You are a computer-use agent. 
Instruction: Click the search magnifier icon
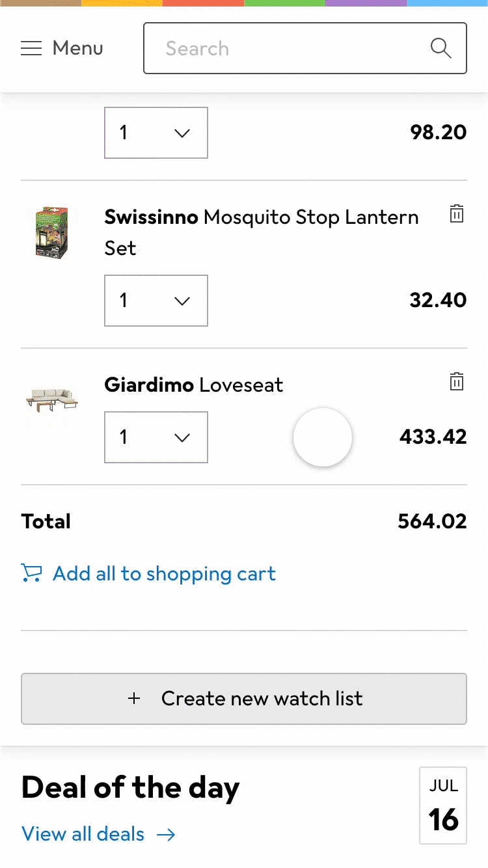(x=441, y=48)
